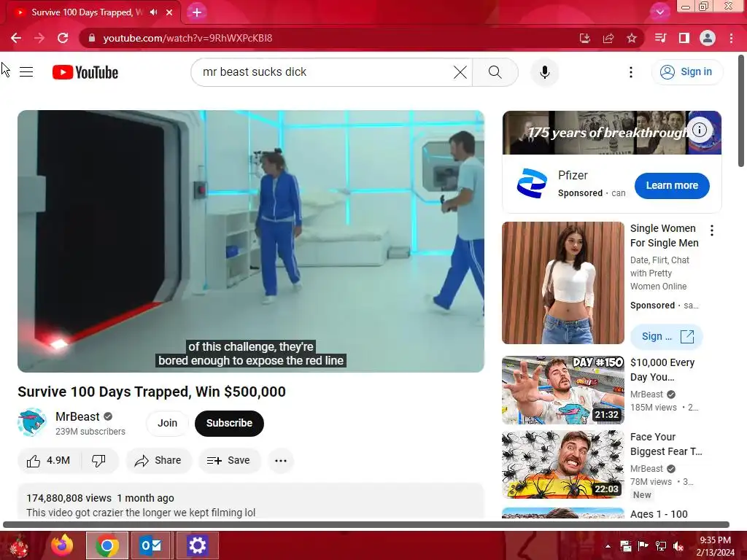747x560 pixels.
Task: Start voice search with the microphone
Action: pyautogui.click(x=544, y=72)
